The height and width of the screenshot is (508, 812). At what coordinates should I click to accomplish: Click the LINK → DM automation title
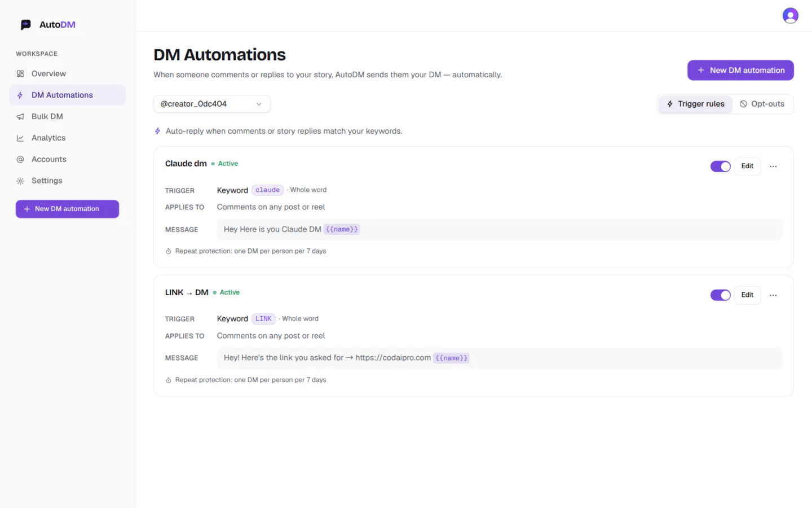[187, 292]
